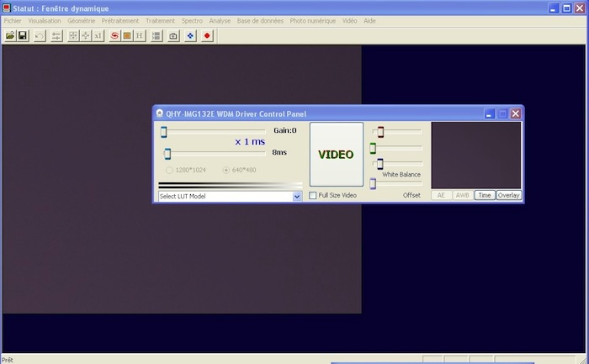Image resolution: width=589 pixels, height=364 pixels.
Task: Click the red S-shaped arrows icon
Action: (114, 35)
